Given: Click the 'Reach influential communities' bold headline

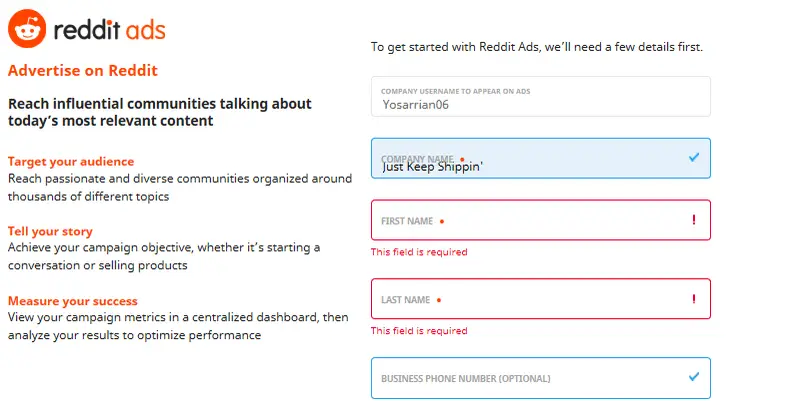Looking at the screenshot, I should (160, 112).
